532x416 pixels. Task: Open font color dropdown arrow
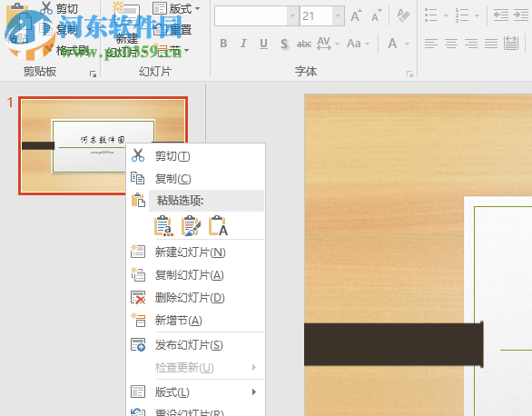click(407, 44)
